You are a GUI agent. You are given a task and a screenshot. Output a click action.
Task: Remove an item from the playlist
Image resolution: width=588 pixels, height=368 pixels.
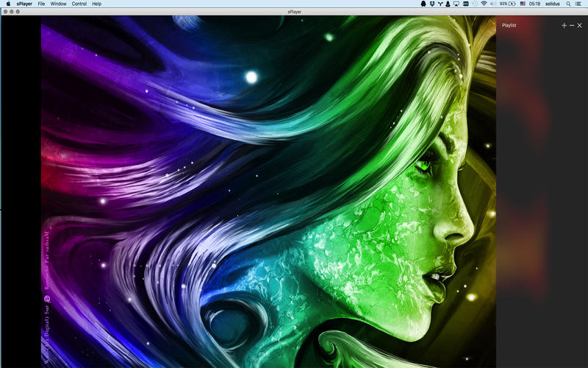tap(572, 26)
